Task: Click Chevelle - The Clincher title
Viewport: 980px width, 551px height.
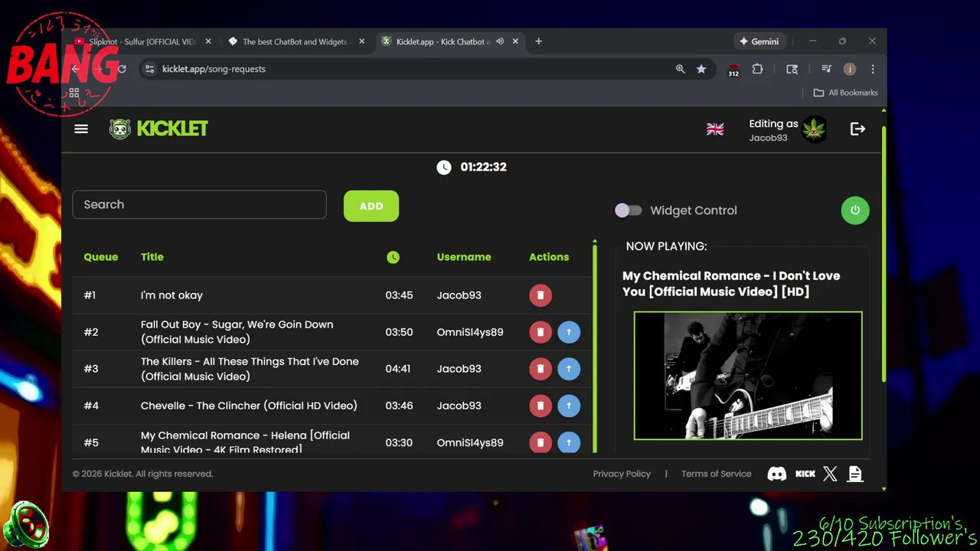Action: click(x=249, y=406)
